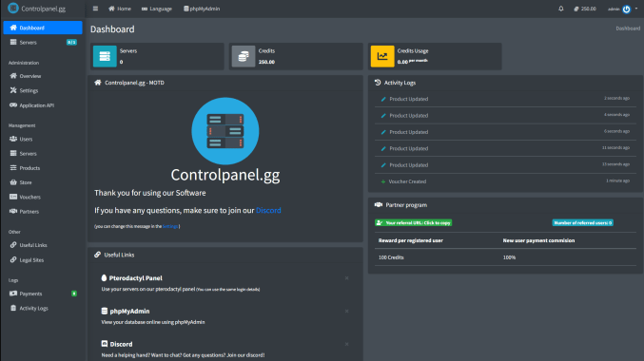Toggle the sidebar with the hamburger menu icon
644x361 pixels.
point(95,9)
